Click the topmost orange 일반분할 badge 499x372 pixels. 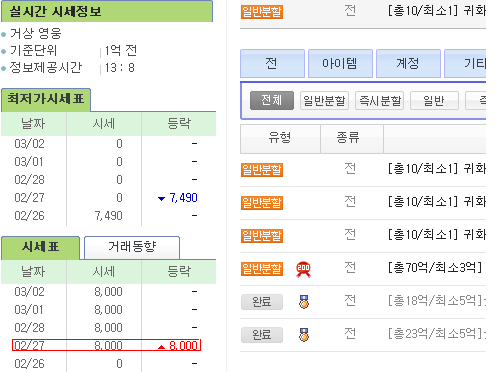pyautogui.click(x=262, y=12)
